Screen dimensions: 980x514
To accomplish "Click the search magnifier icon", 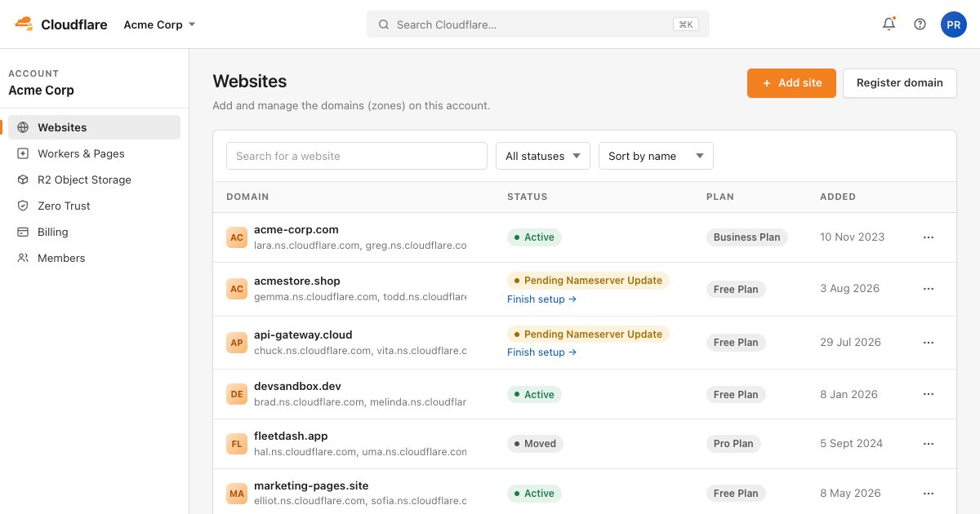I will (384, 24).
